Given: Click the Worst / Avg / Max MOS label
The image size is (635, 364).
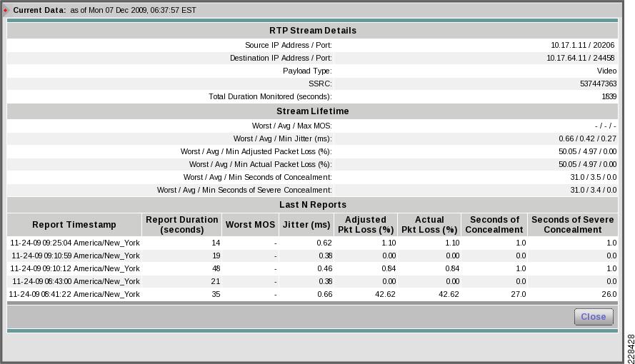Looking at the screenshot, I should pos(291,126).
